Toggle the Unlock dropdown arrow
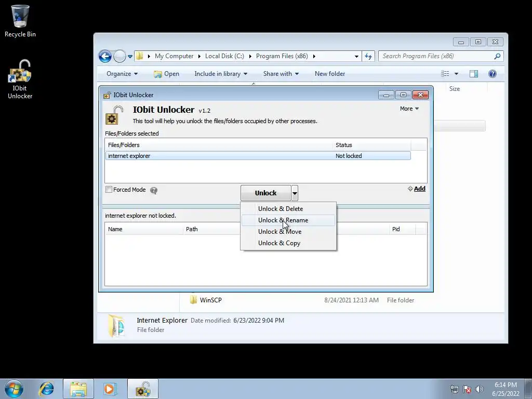Viewport: 532px width, 399px height. pos(295,193)
